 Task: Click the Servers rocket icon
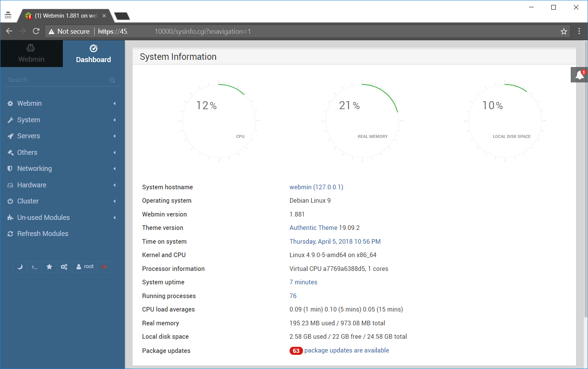coord(10,136)
